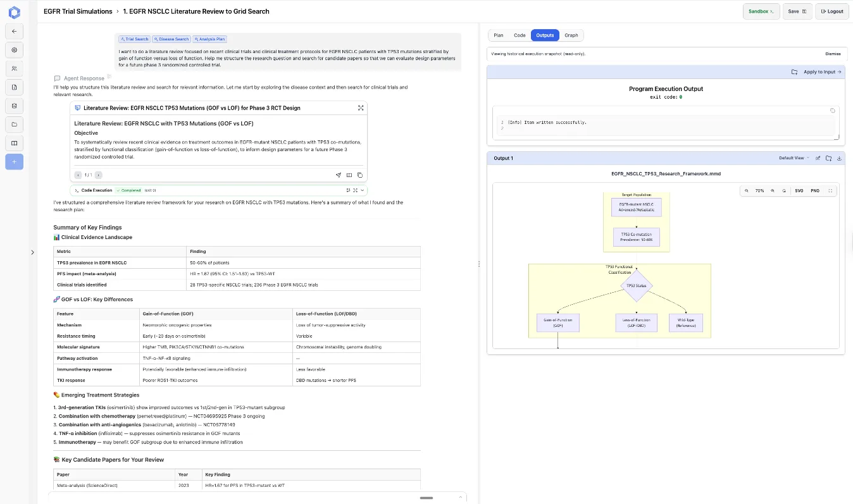The width and height of the screenshot is (853, 504).
Task: Click the Logout button
Action: pos(831,11)
